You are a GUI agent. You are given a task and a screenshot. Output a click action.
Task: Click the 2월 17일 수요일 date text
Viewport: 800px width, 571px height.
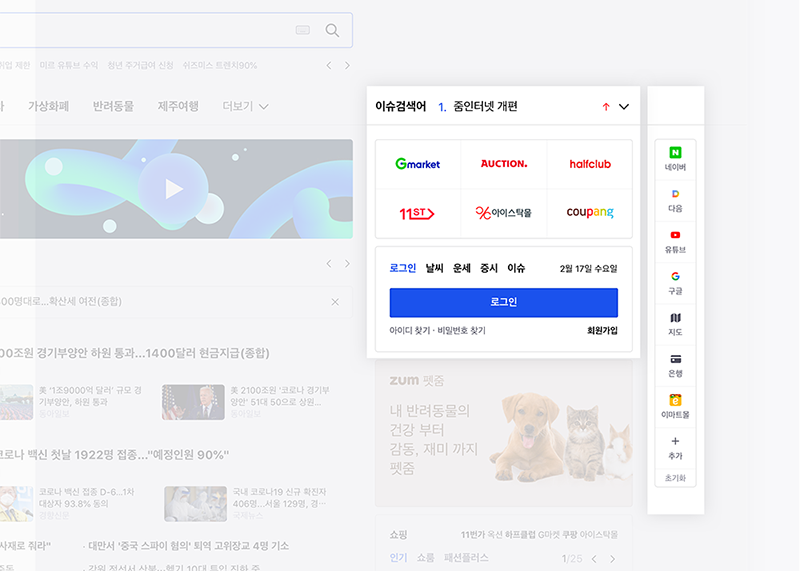588,268
